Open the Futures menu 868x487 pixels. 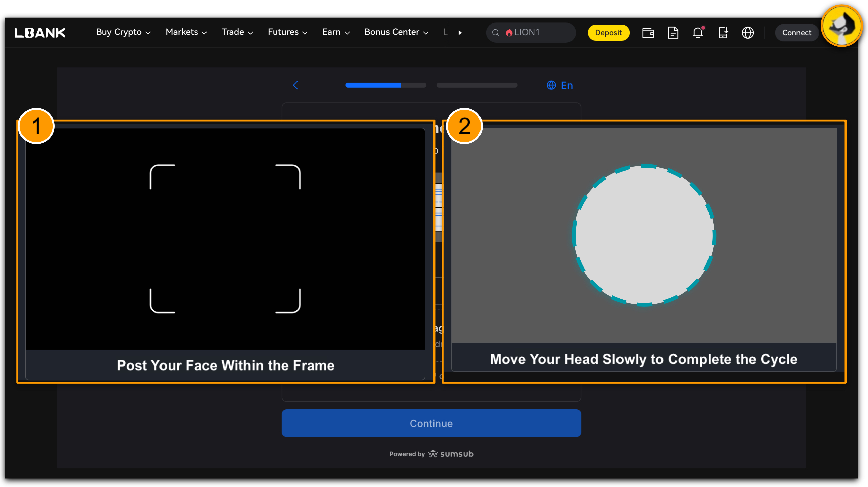[287, 32]
